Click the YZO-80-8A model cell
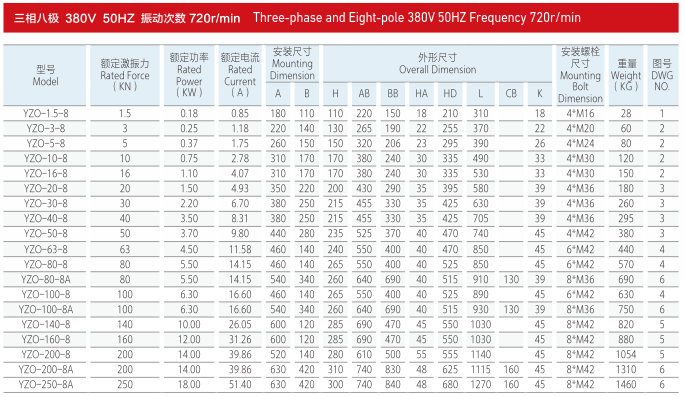This screenshot has width=685, height=397. [x=45, y=279]
